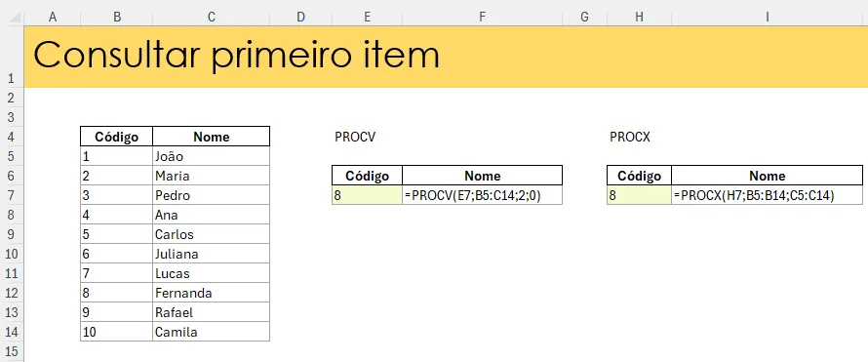Select column B header

point(117,18)
